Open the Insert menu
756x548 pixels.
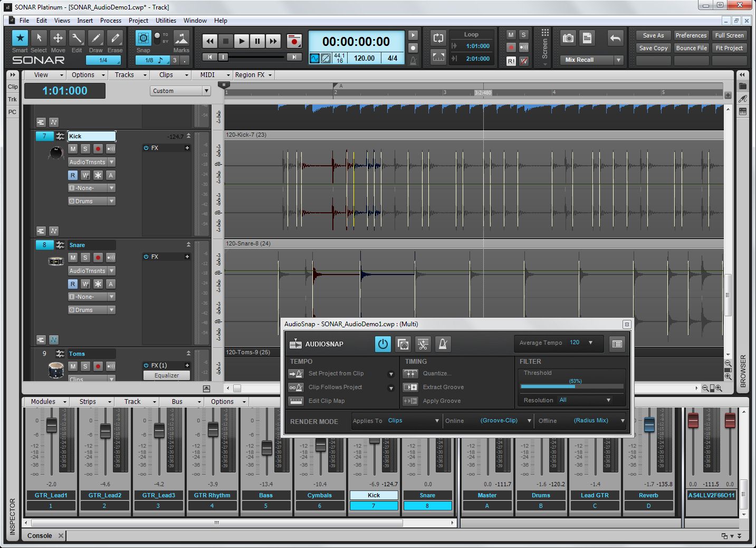pos(85,21)
